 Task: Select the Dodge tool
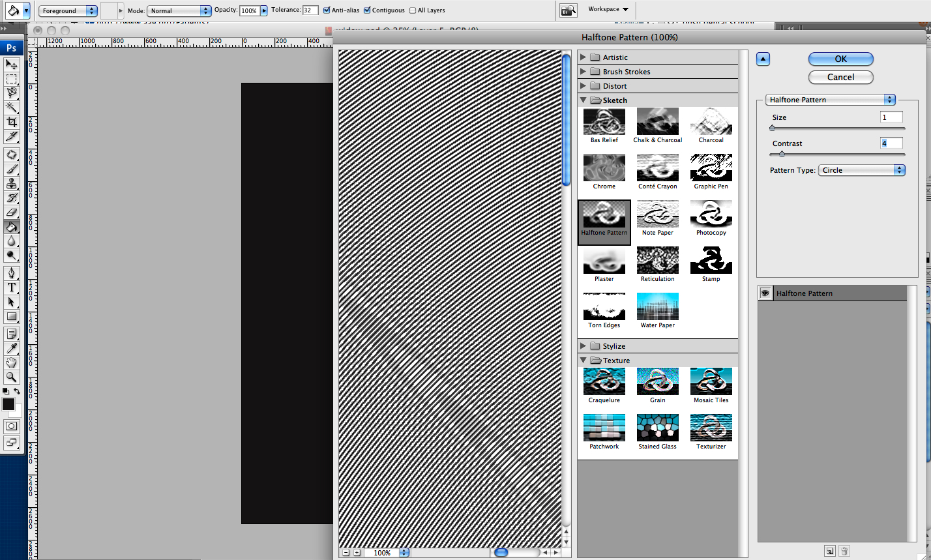click(12, 255)
